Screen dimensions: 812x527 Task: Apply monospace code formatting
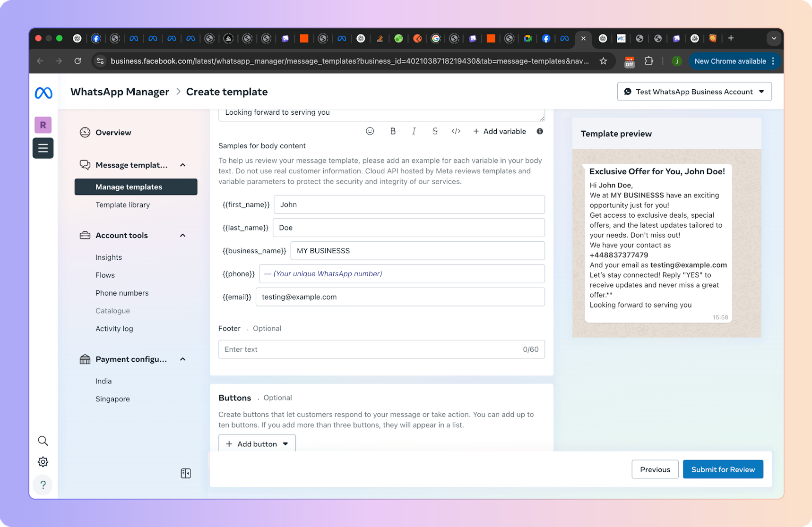click(456, 131)
